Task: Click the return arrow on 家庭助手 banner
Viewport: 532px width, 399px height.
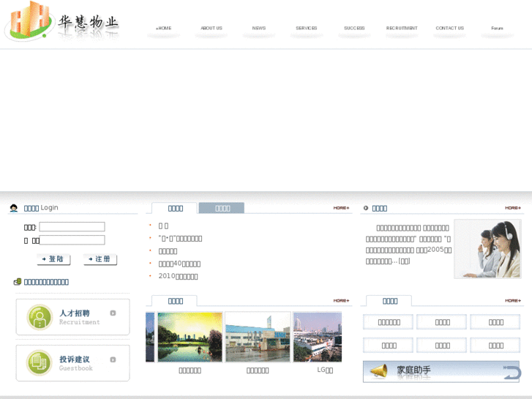Action: pyautogui.click(x=512, y=373)
